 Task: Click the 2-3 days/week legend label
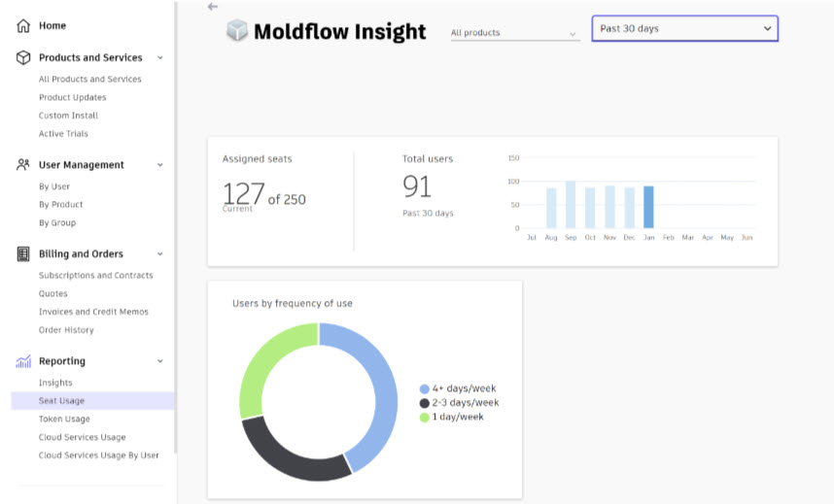coord(466,403)
